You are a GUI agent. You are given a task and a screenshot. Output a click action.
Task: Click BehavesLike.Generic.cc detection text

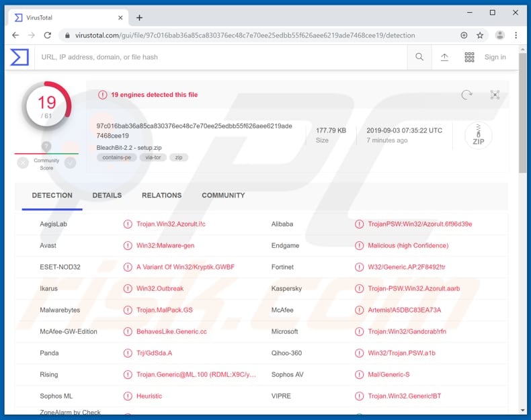point(171,332)
